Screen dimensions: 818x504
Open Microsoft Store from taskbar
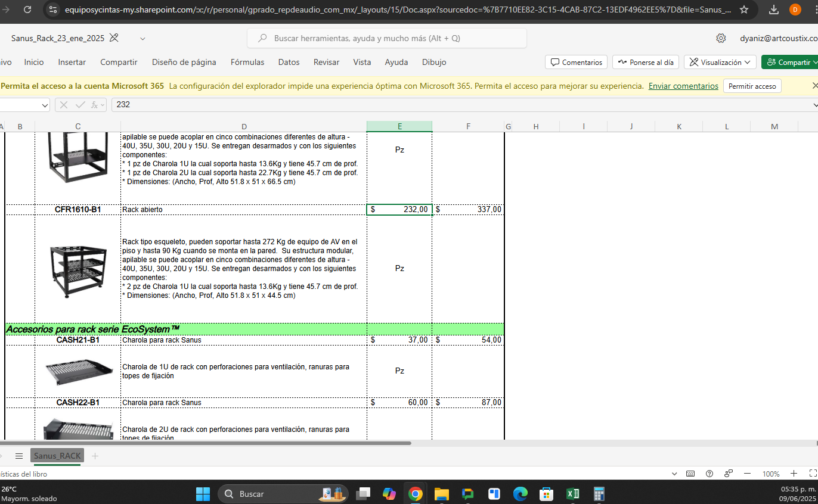546,494
